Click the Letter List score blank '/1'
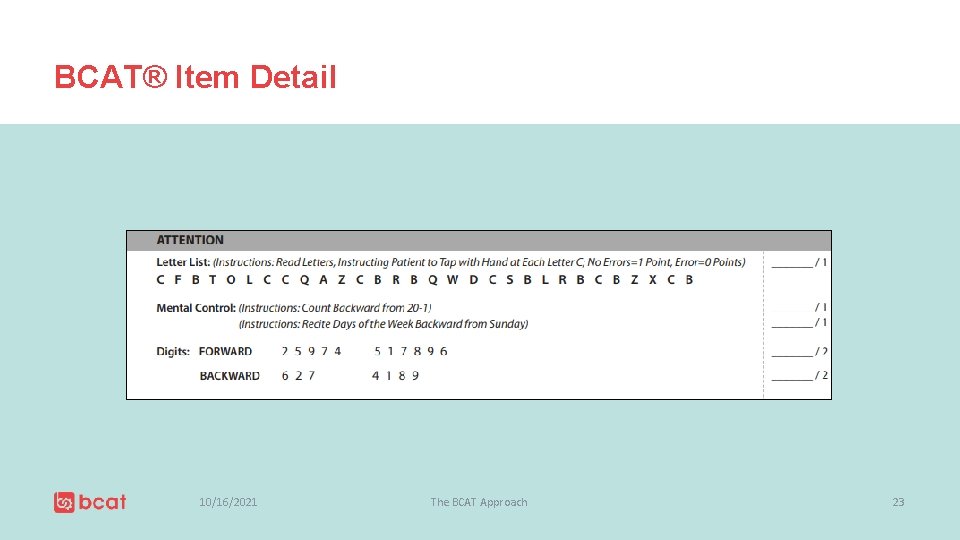The width and height of the screenshot is (960, 540). (x=799, y=263)
